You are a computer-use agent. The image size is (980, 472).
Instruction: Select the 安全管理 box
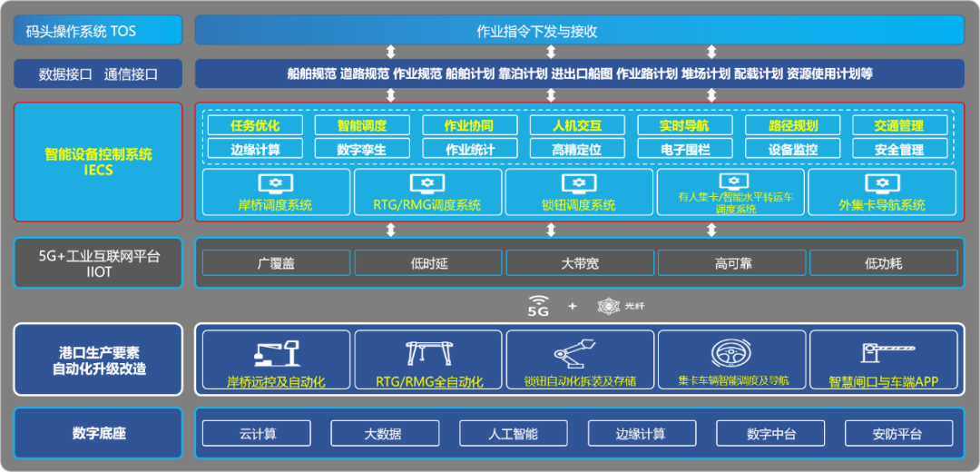coord(900,148)
